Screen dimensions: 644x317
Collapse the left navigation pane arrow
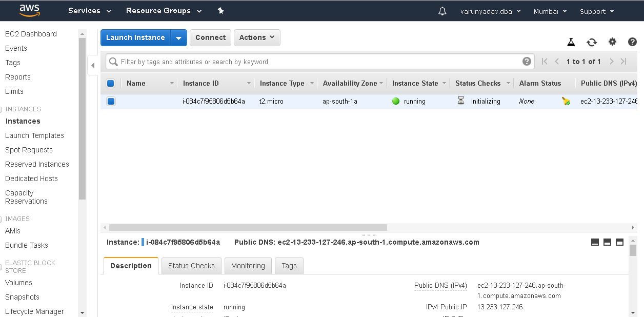(93, 65)
